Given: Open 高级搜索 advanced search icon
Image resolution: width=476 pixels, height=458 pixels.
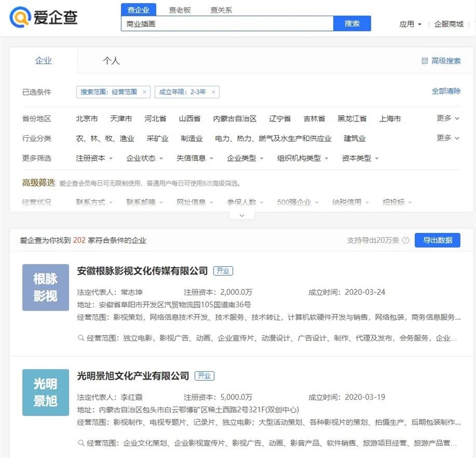Looking at the screenshot, I should tap(425, 61).
